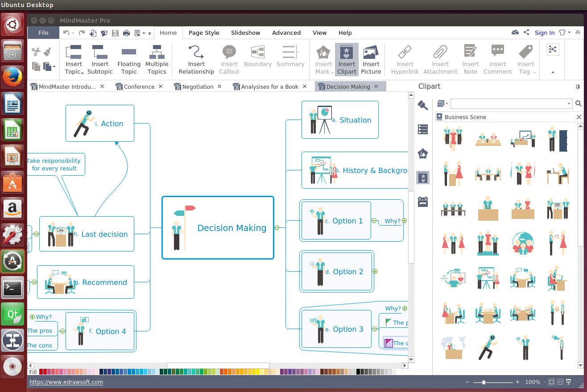The height and width of the screenshot is (392, 587).
Task: Open the clipart search combo box dropdown
Action: click(568, 103)
